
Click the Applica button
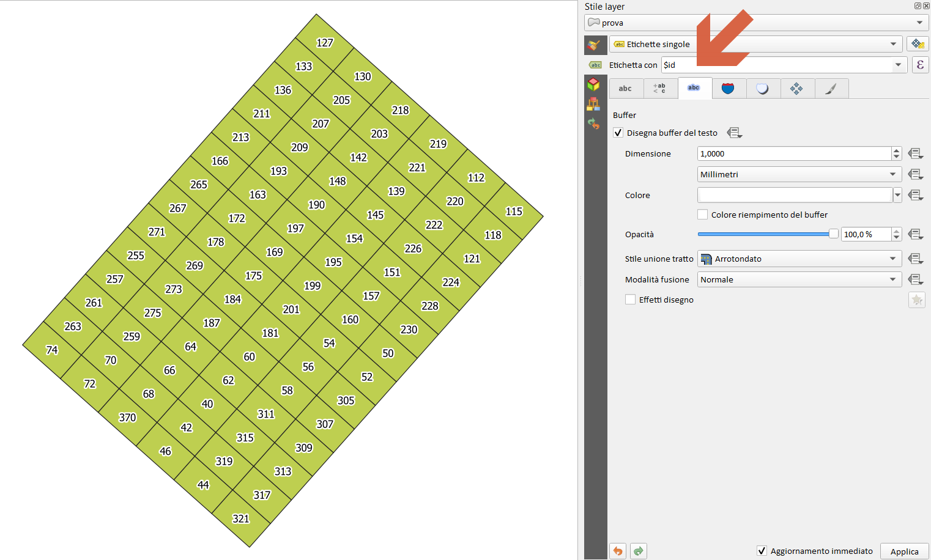pyautogui.click(x=904, y=551)
